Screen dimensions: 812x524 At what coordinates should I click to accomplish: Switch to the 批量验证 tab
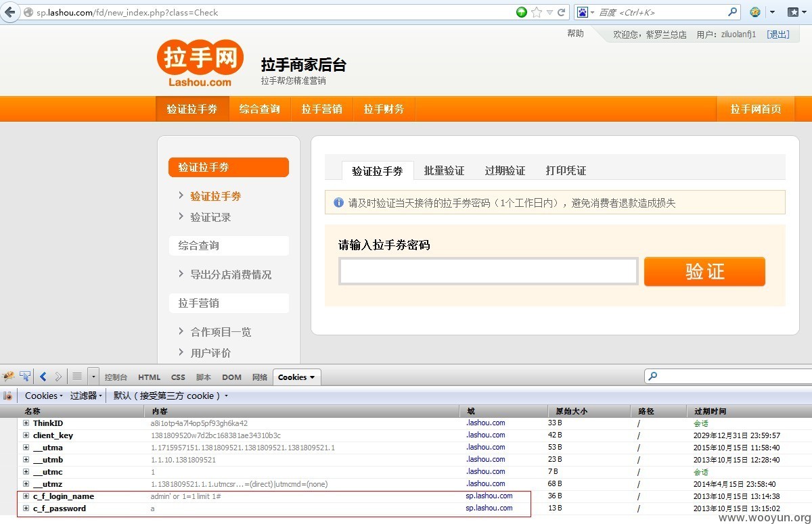(x=444, y=170)
